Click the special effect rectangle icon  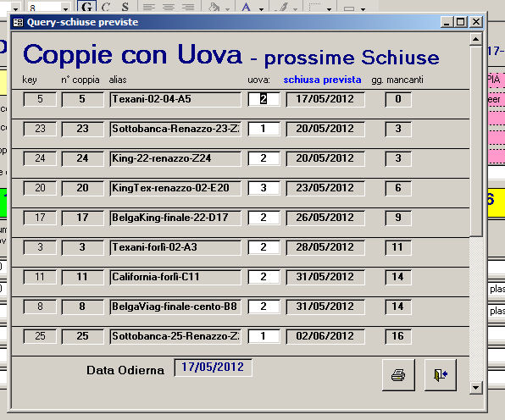349,8
